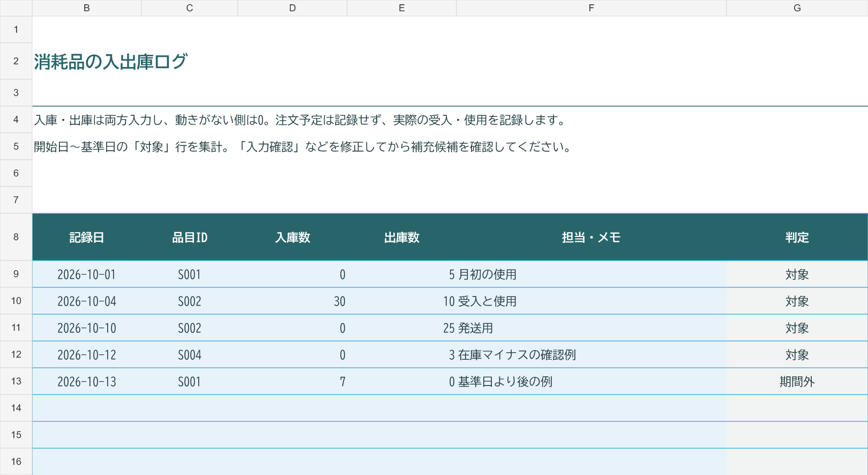868x475 pixels.
Task: Click the 判定 table header
Action: pyautogui.click(x=797, y=237)
